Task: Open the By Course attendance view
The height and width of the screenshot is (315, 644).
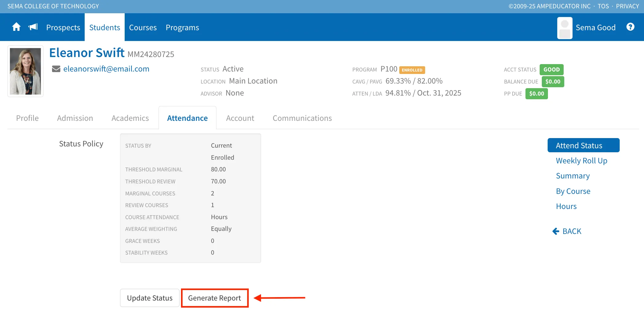Action: [573, 191]
